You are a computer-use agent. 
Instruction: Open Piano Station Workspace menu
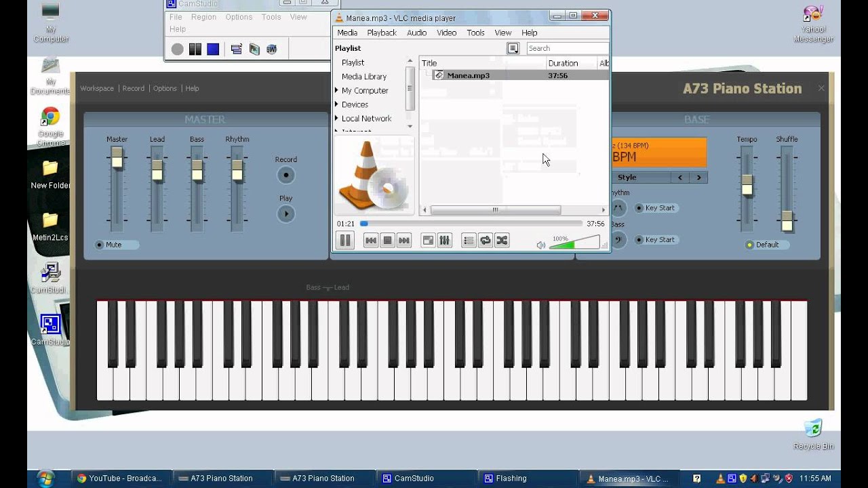click(x=97, y=88)
